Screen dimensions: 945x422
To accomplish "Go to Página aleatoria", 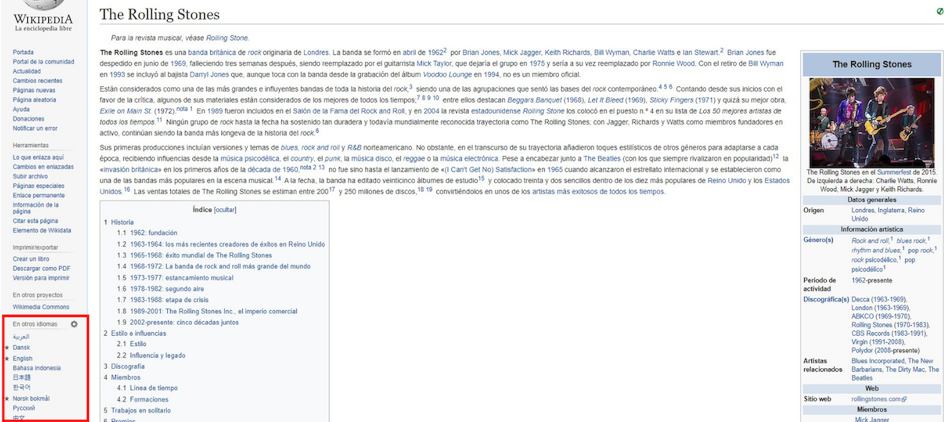I will [34, 100].
